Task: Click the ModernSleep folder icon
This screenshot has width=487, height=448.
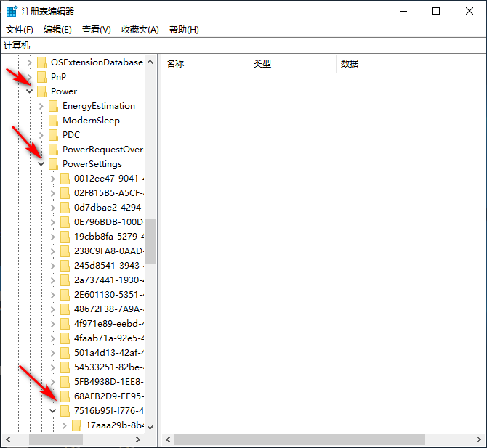Action: (53, 120)
